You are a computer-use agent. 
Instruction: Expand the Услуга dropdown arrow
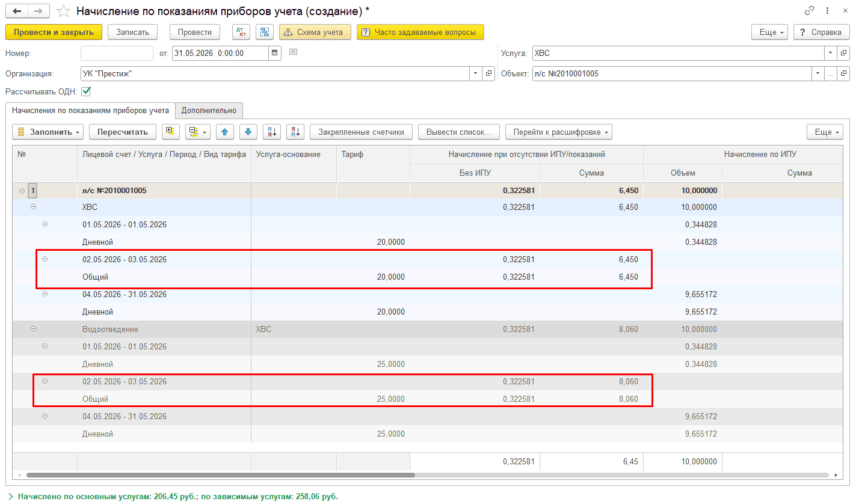click(831, 53)
